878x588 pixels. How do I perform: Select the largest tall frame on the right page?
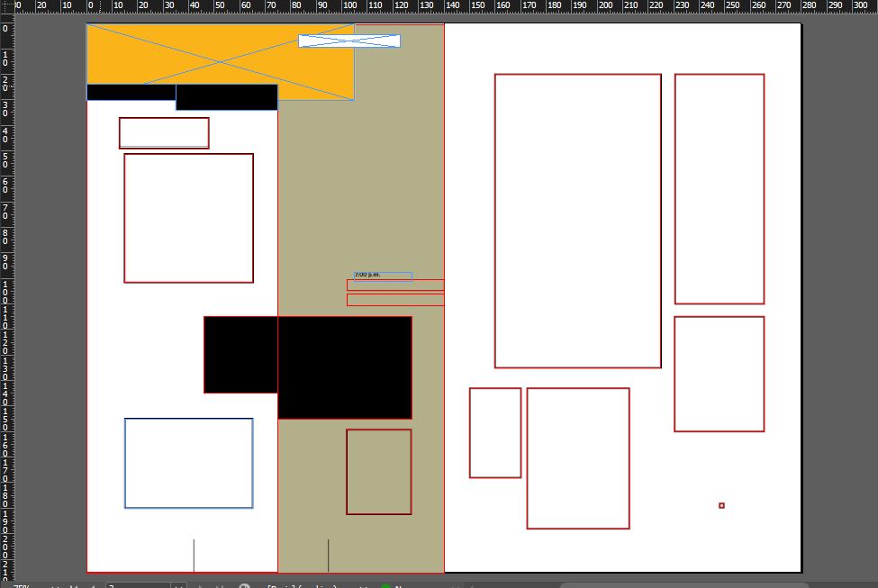tap(577, 221)
